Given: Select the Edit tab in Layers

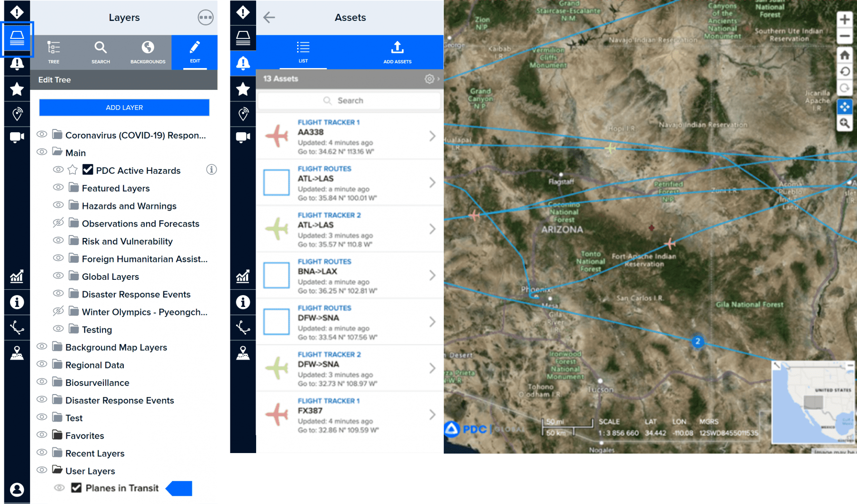Looking at the screenshot, I should pos(195,52).
